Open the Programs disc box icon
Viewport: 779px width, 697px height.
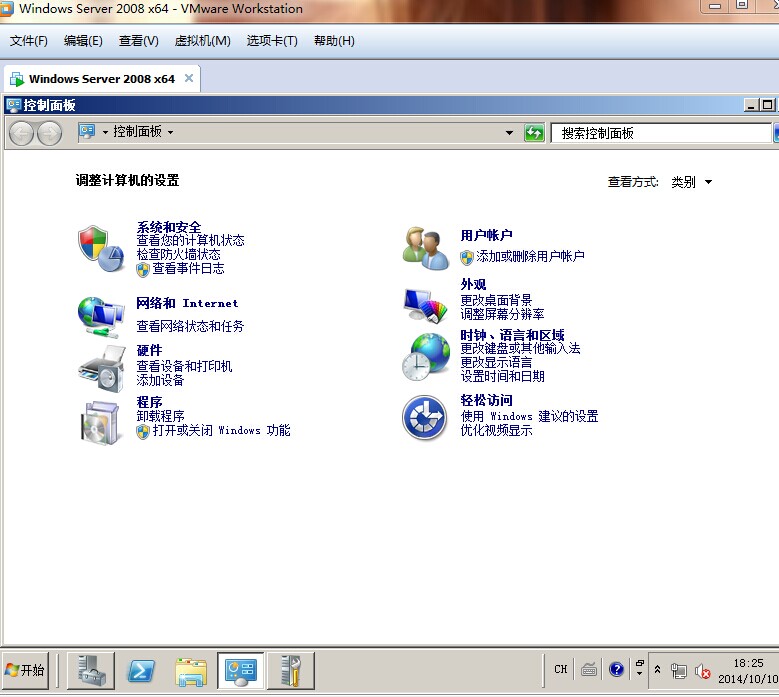coord(101,422)
